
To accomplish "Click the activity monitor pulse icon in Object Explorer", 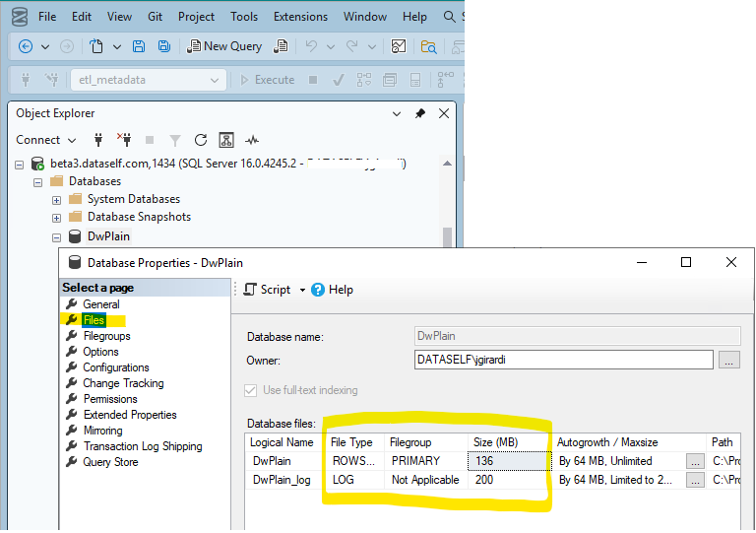I will 252,140.
